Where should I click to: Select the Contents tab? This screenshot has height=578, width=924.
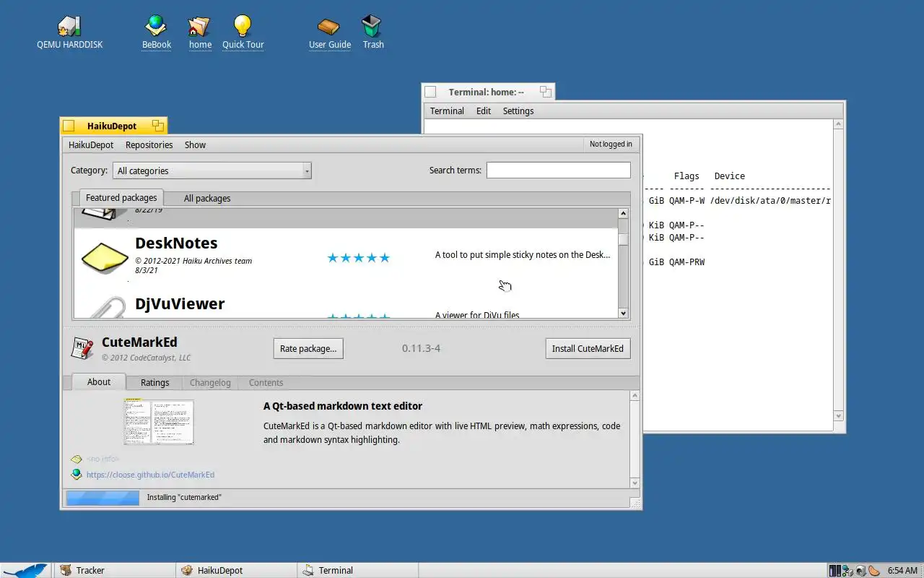tap(266, 382)
